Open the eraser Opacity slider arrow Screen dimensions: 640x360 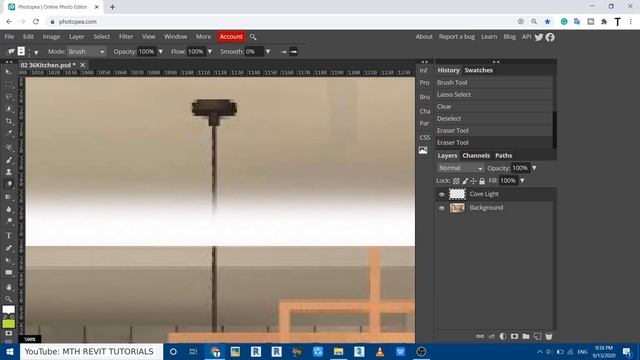(x=160, y=52)
